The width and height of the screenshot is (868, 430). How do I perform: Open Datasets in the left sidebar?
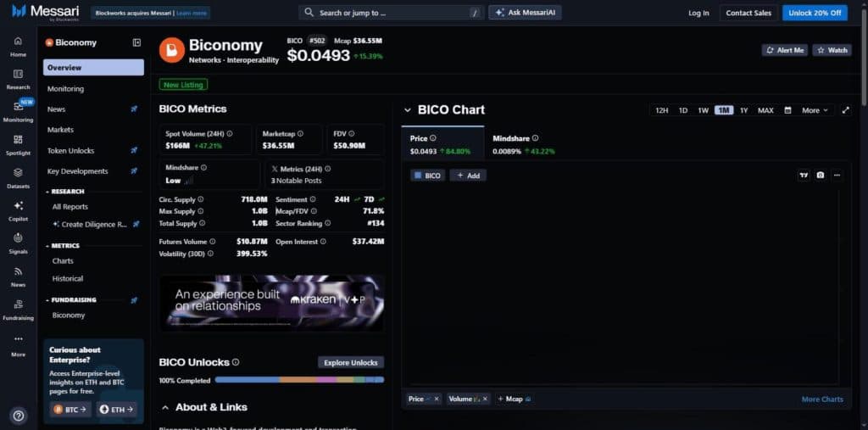click(19, 178)
